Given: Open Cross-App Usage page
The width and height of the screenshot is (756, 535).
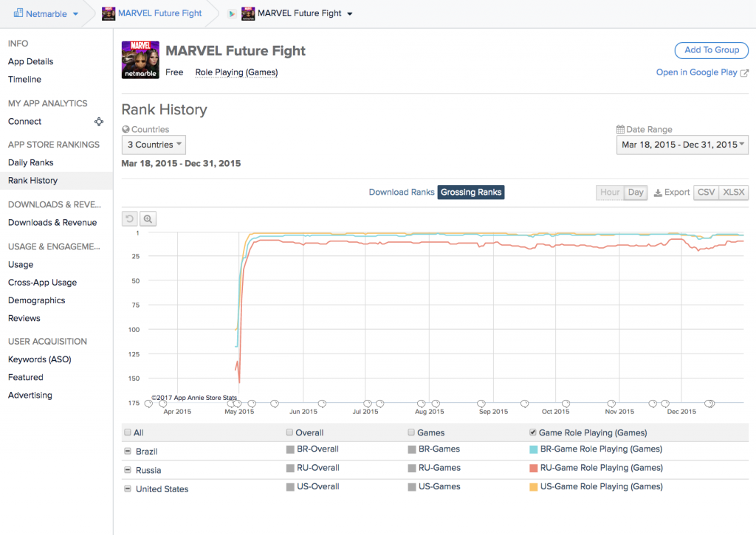Looking at the screenshot, I should (42, 282).
